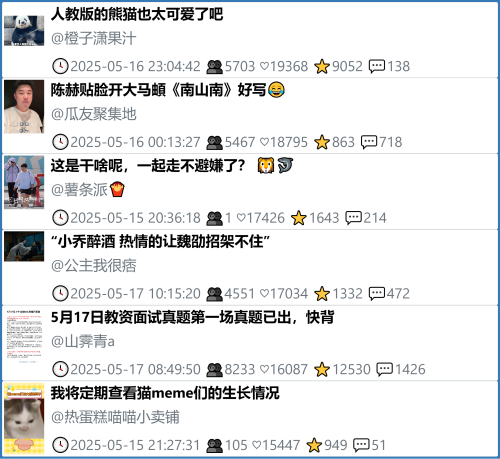
Task: Open the panda thumbnail image
Action: tap(24, 31)
